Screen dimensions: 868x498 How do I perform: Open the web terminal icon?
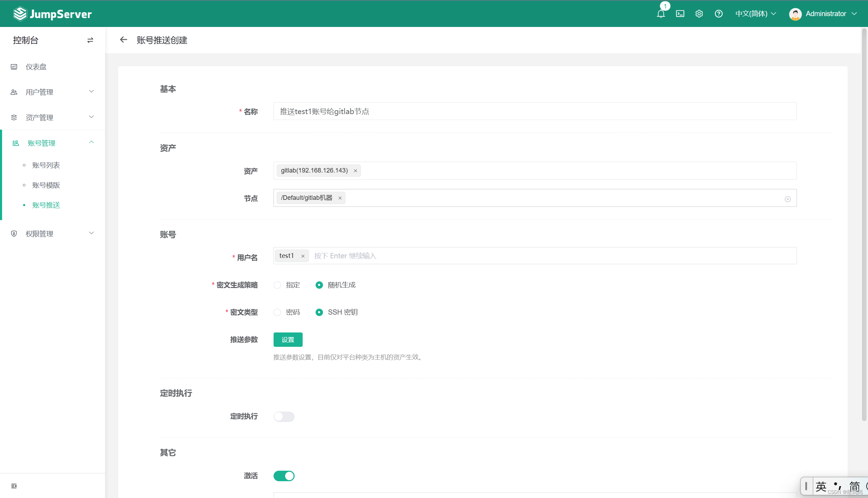pyautogui.click(x=680, y=14)
